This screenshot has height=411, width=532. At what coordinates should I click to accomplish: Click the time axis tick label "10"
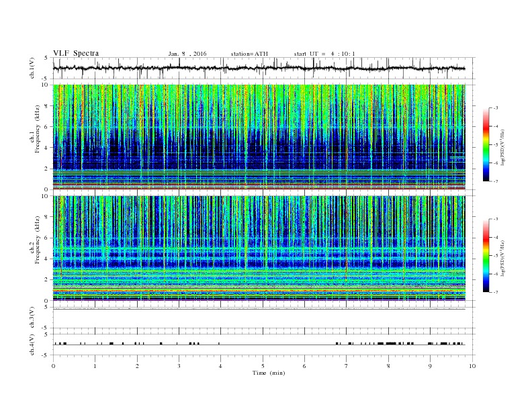pyautogui.click(x=472, y=366)
